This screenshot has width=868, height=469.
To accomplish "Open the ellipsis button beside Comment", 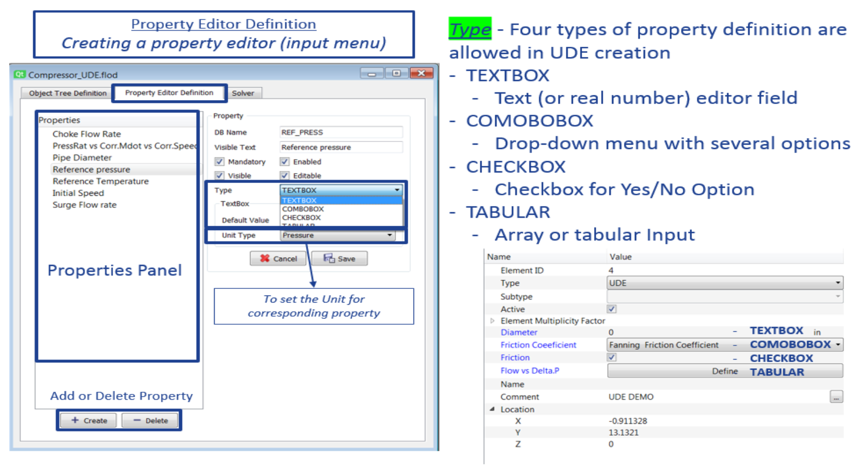I will point(836,397).
